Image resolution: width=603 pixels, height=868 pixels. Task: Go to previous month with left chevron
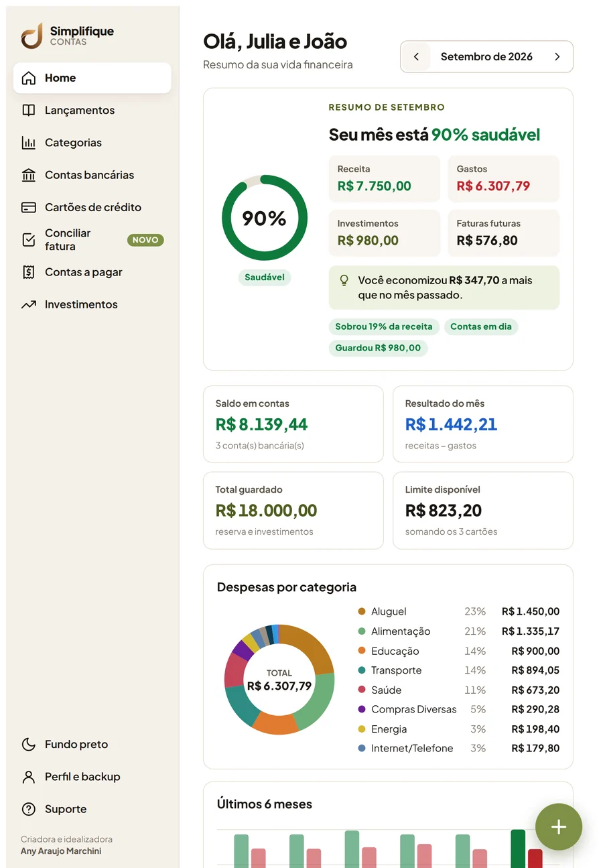(416, 57)
